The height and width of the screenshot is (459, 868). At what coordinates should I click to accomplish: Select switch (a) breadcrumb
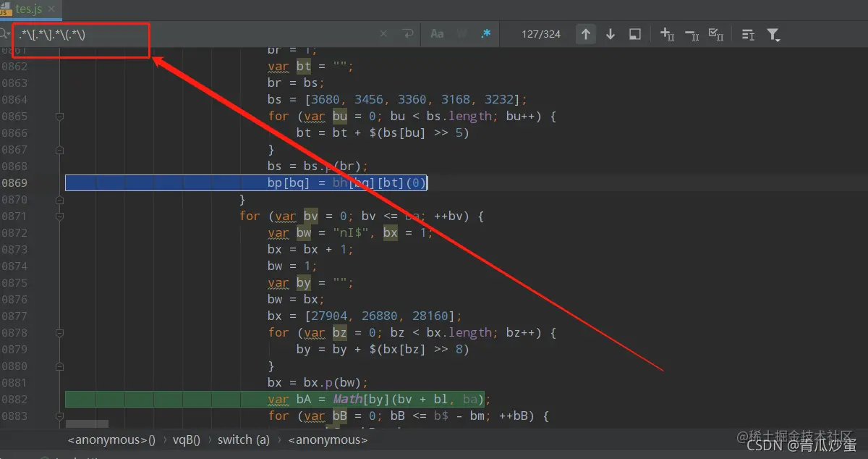243,439
